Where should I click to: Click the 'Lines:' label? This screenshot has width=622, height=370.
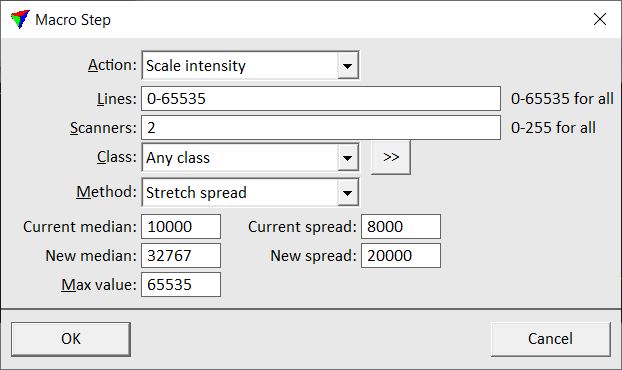117,99
